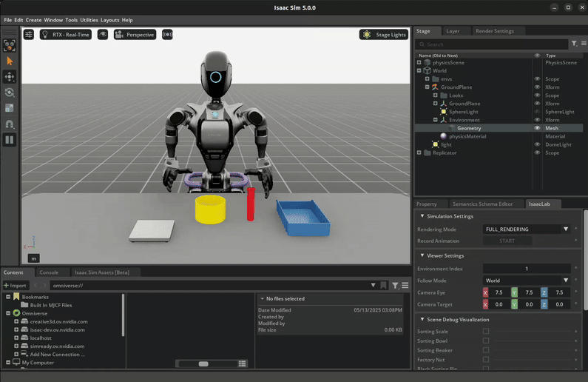Viewport: 588px width, 382px height.
Task: Expand the Replicator scope node
Action: point(419,153)
